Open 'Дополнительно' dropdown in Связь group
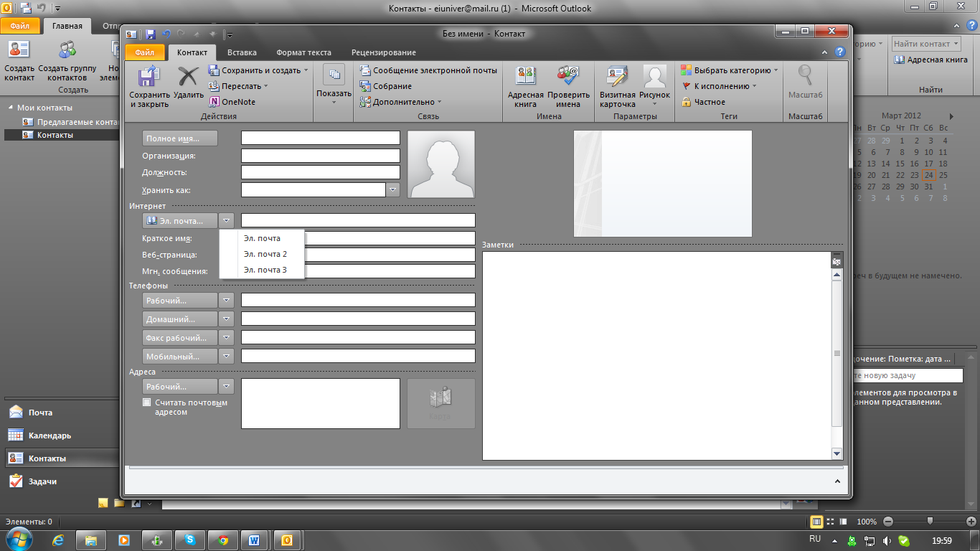Screen dimensions: 980x551 pos(400,102)
